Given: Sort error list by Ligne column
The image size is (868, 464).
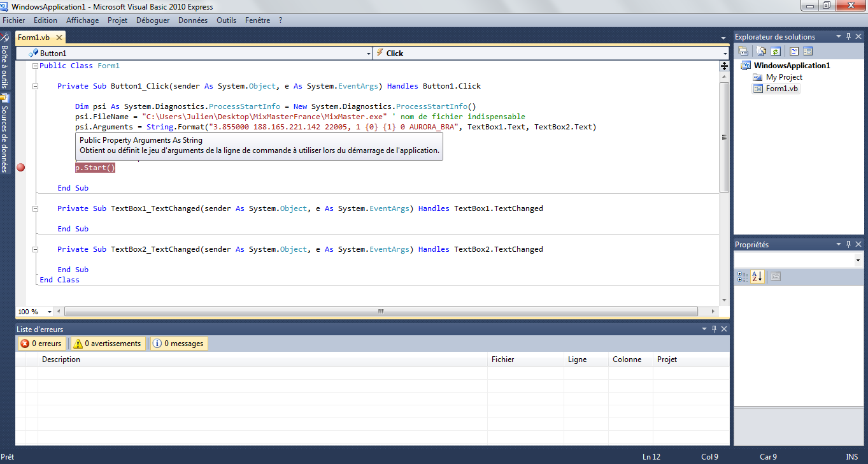Looking at the screenshot, I should point(586,359).
